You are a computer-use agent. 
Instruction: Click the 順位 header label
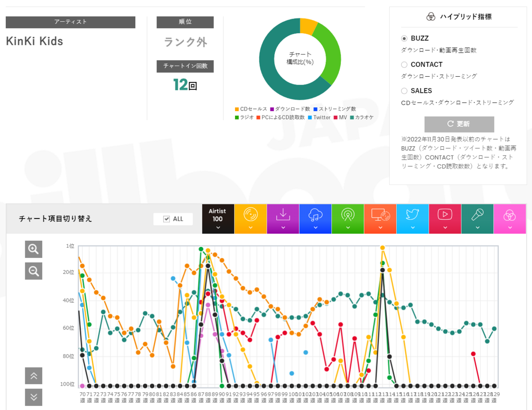pyautogui.click(x=185, y=22)
